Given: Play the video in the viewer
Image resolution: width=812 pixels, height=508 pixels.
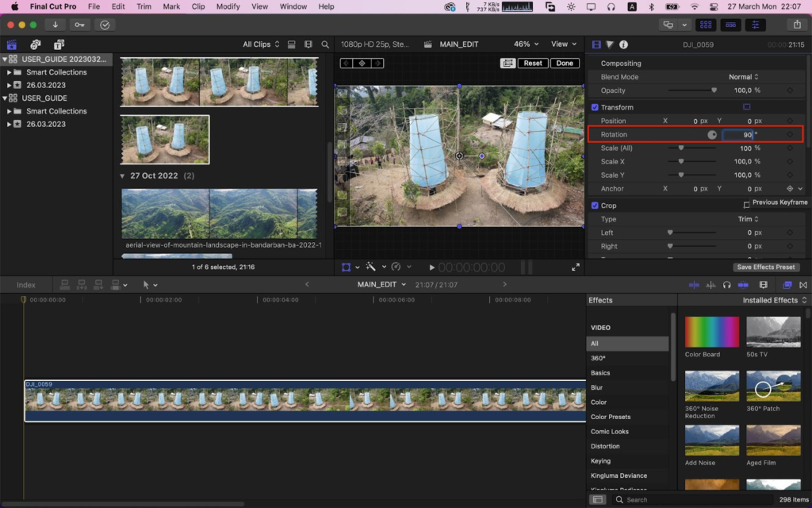Looking at the screenshot, I should 431,267.
